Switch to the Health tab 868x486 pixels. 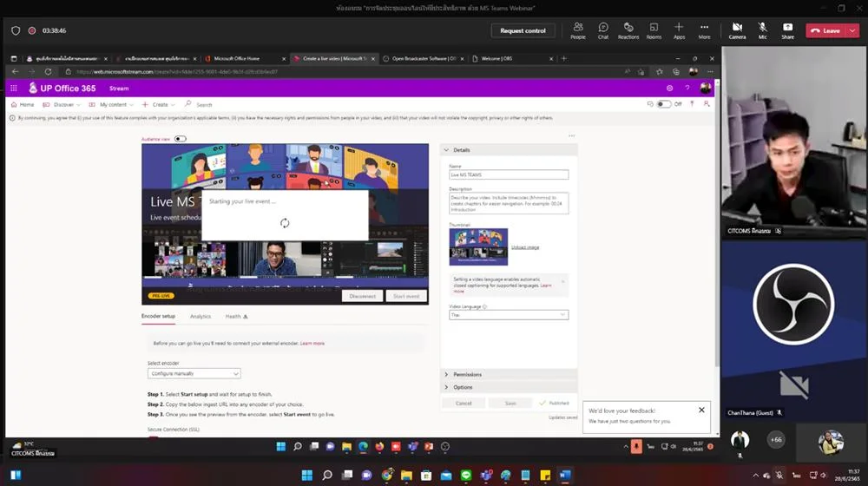[236, 317]
